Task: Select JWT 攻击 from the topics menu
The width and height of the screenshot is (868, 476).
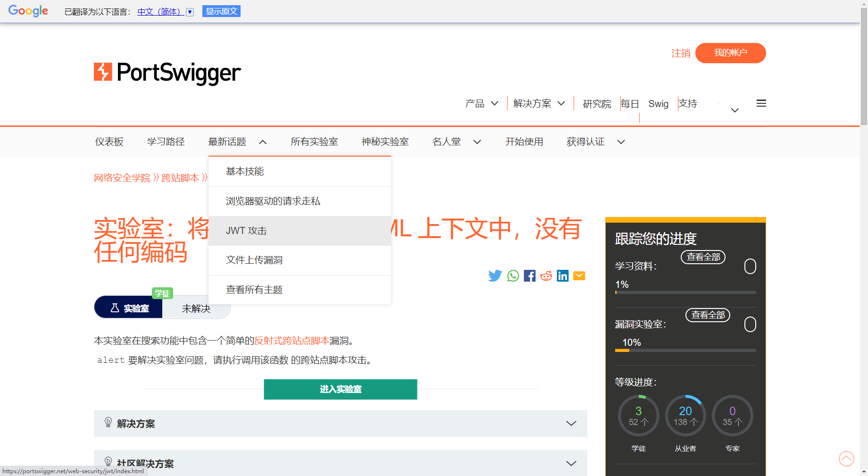Action: [x=246, y=231]
